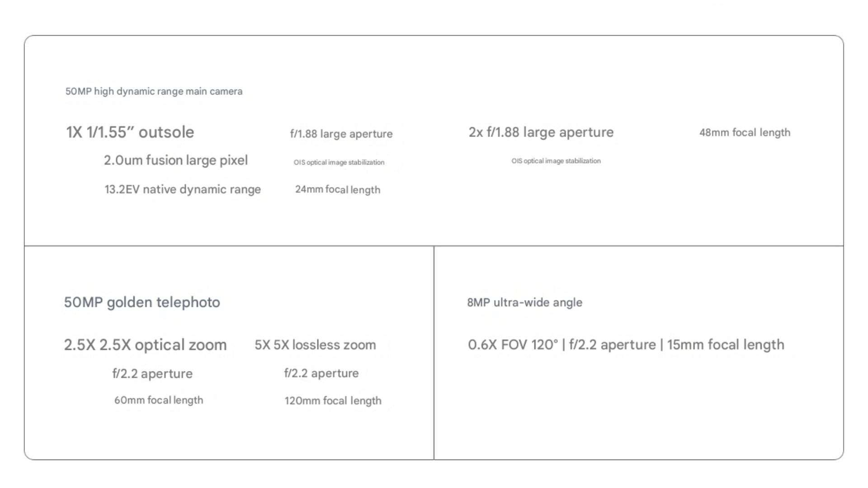Click the '5X 5X lossless zoom' text
This screenshot has height=488, width=868.
tap(315, 345)
